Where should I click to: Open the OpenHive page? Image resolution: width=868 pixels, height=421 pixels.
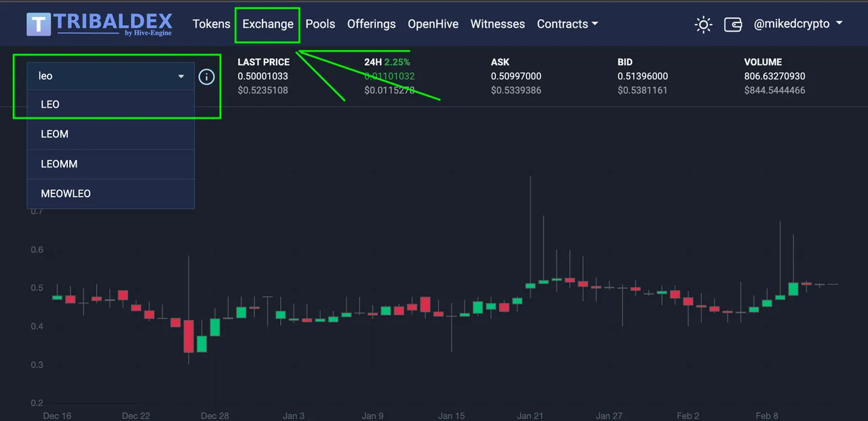(x=433, y=24)
